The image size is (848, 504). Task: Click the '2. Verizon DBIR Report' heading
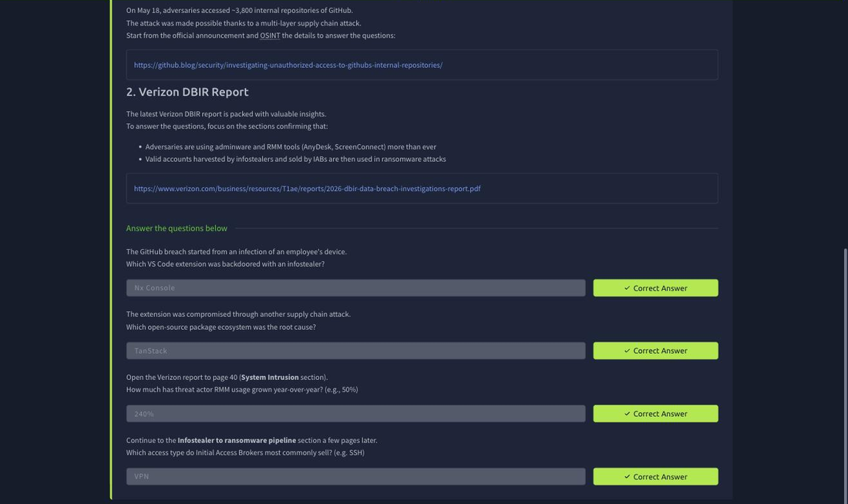[187, 92]
